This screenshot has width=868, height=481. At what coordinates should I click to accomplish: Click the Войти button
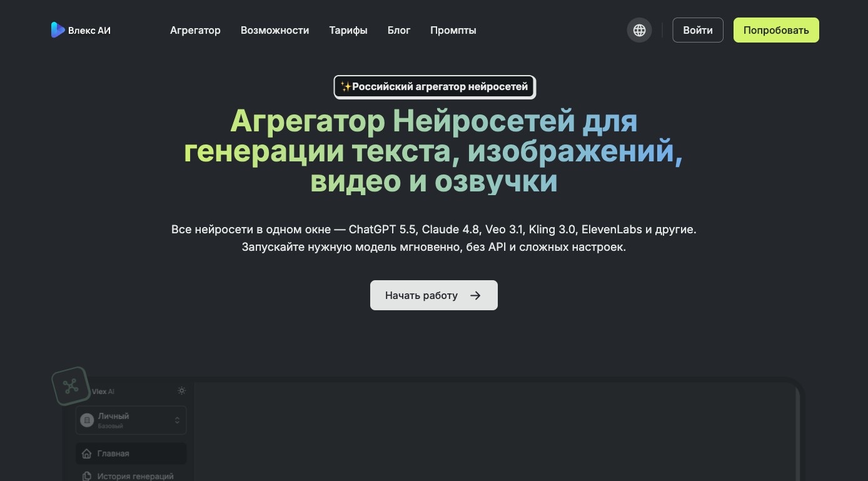click(x=698, y=30)
